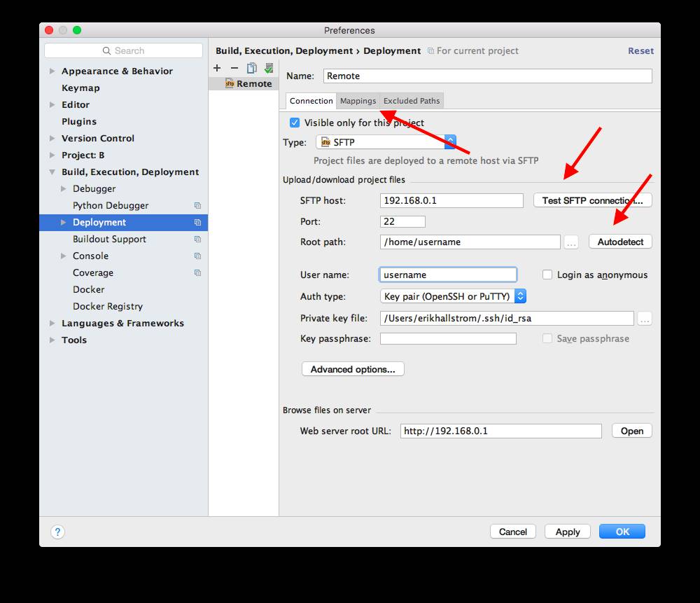Image resolution: width=700 pixels, height=603 pixels.
Task: Switch to the Connection tab
Action: tap(311, 101)
